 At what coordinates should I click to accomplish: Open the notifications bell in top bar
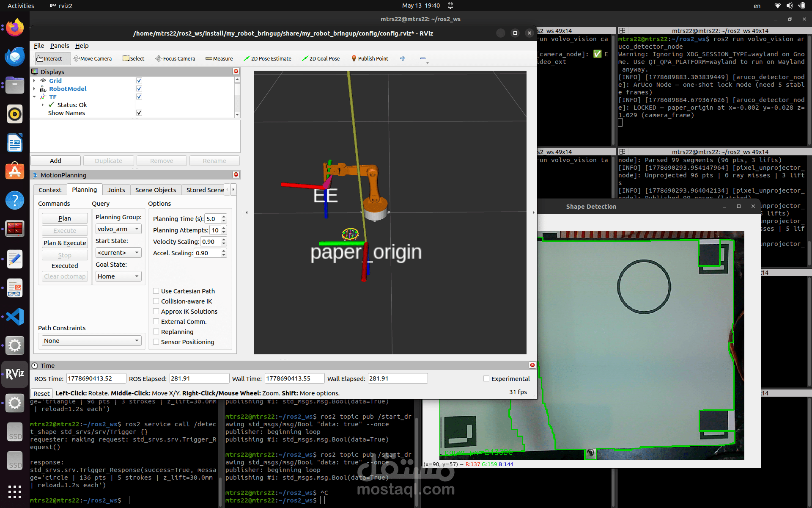450,6
